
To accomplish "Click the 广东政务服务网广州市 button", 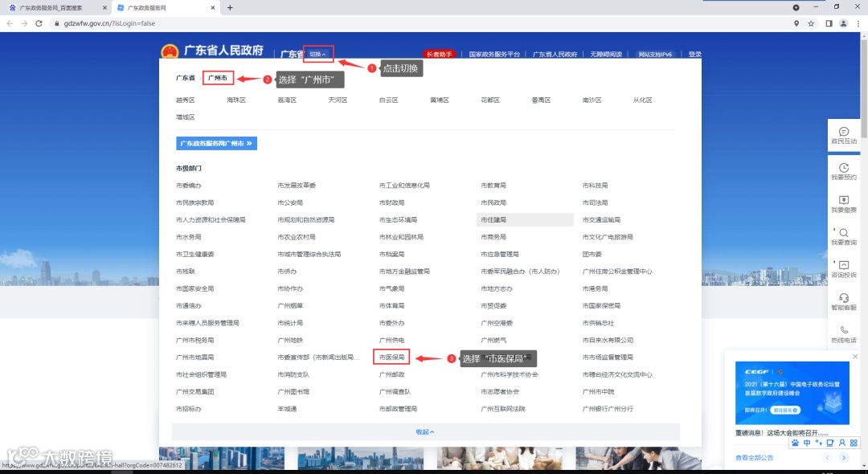I will tap(216, 143).
